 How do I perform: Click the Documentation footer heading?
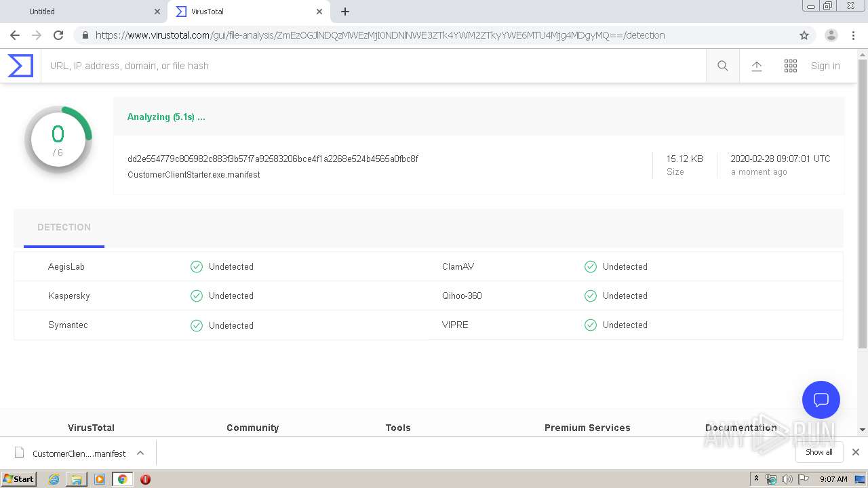741,428
